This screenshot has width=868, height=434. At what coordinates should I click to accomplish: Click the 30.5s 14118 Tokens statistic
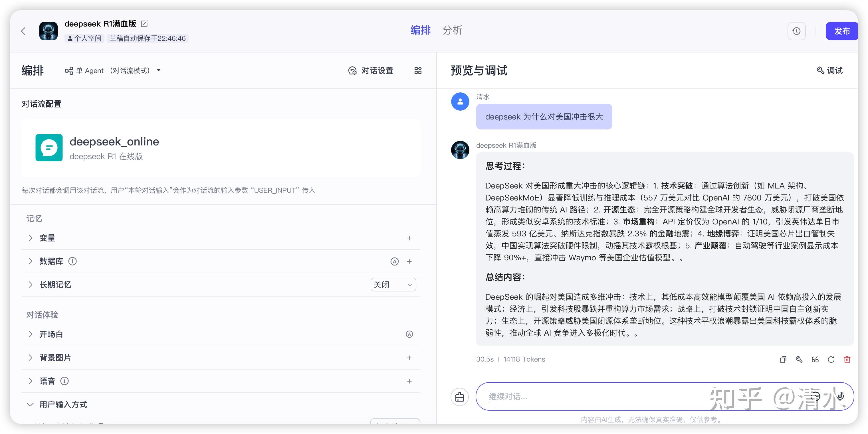pyautogui.click(x=510, y=359)
